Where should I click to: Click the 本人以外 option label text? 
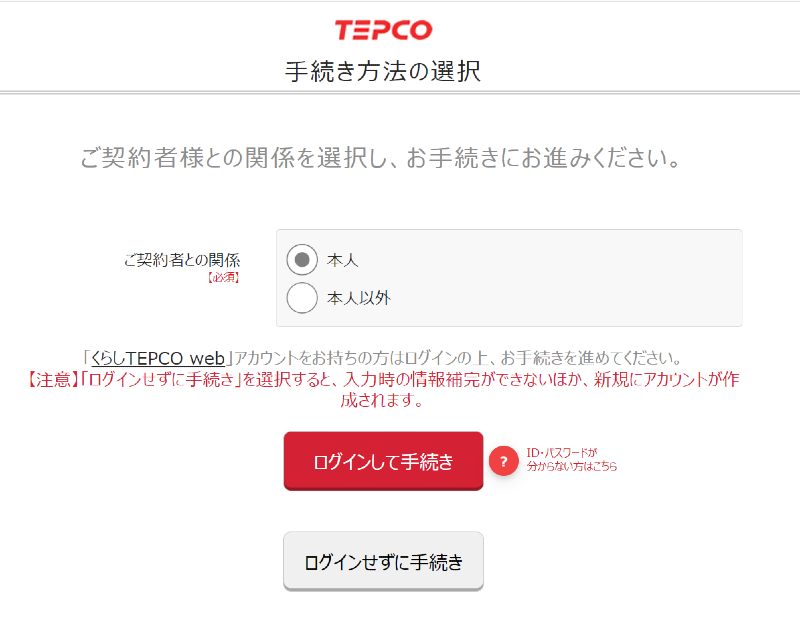point(359,298)
